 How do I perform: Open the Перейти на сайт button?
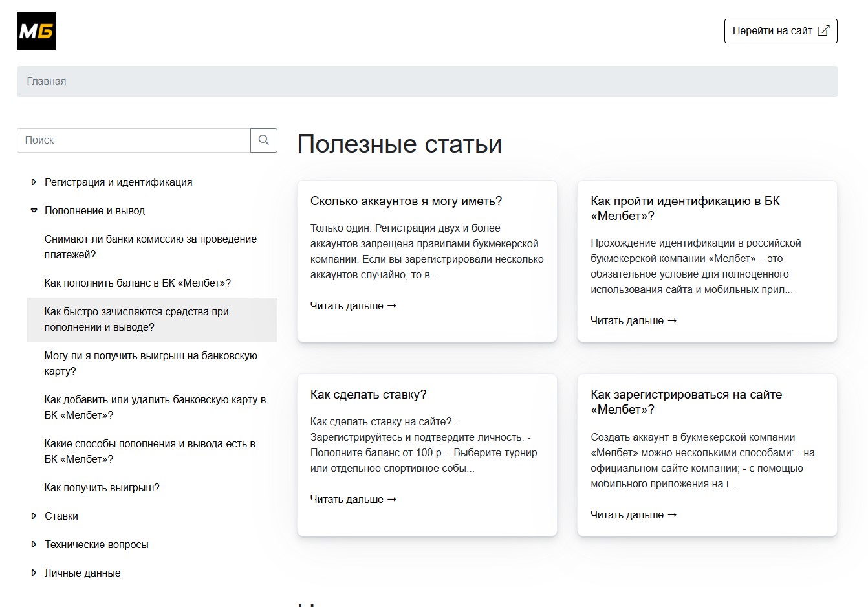coord(781,31)
